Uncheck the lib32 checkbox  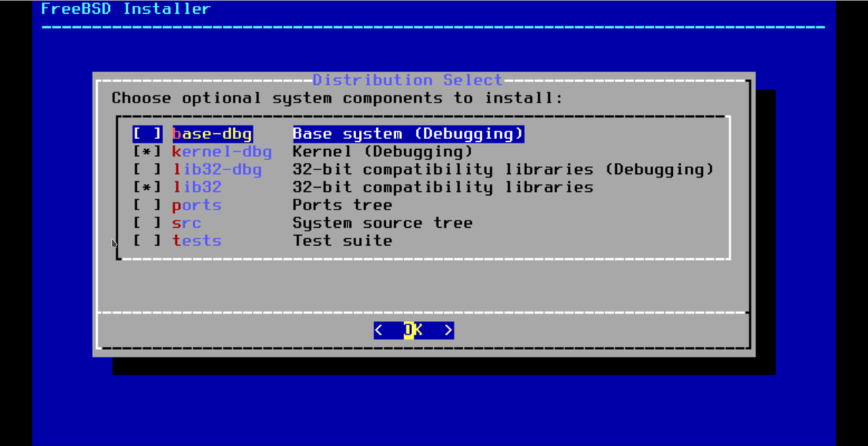(147, 187)
